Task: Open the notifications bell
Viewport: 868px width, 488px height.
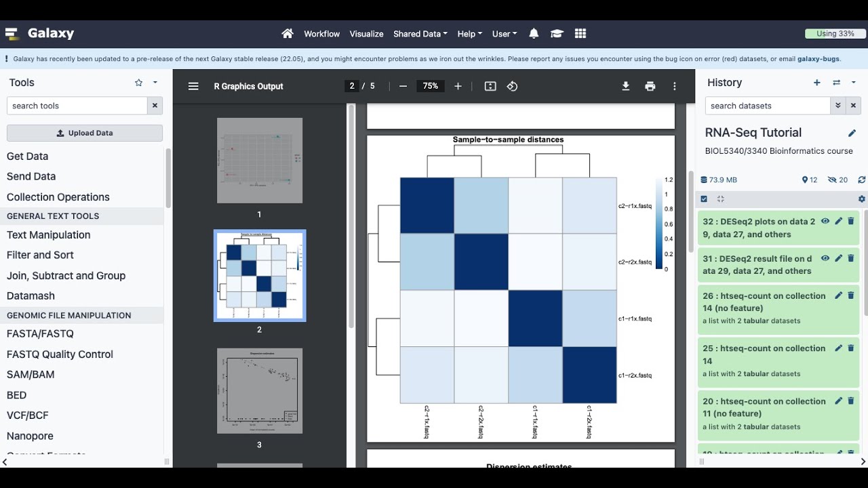Action: (x=534, y=33)
